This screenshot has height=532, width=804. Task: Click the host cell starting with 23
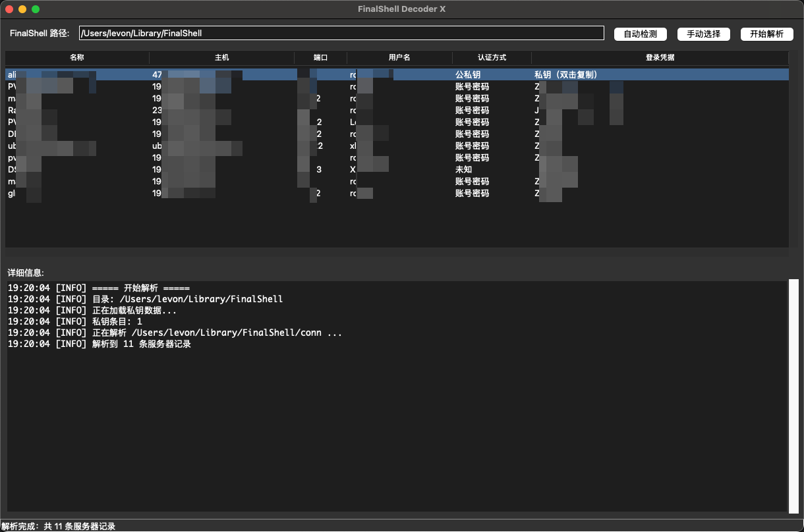pos(222,110)
